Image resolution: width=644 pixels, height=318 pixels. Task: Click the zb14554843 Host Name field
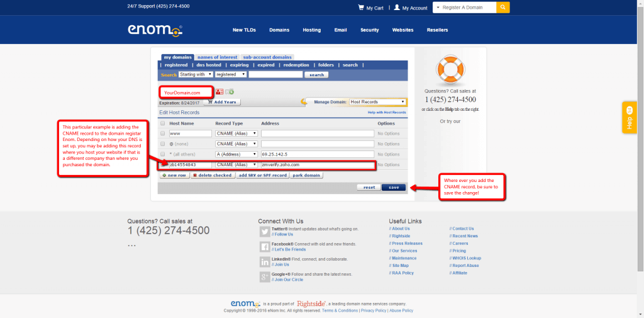(190, 164)
